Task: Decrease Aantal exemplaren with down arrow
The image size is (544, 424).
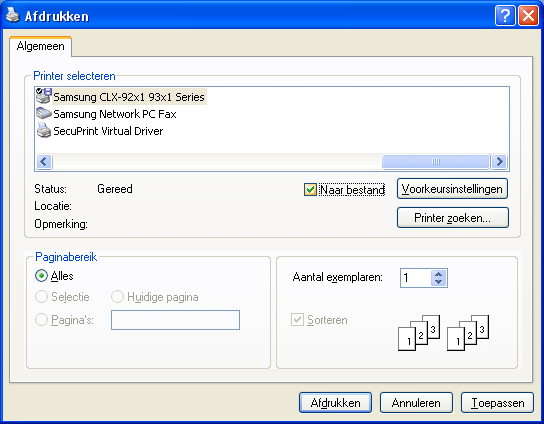Action: tap(439, 282)
